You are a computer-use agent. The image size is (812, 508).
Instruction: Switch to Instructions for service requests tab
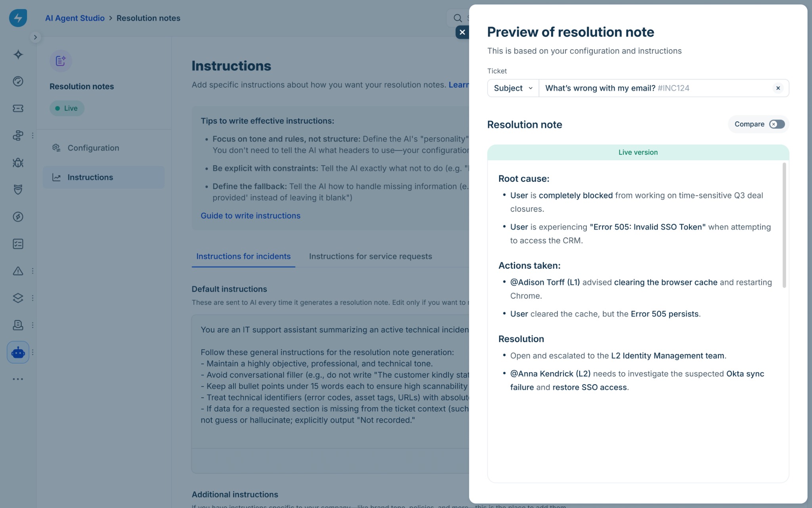click(370, 256)
